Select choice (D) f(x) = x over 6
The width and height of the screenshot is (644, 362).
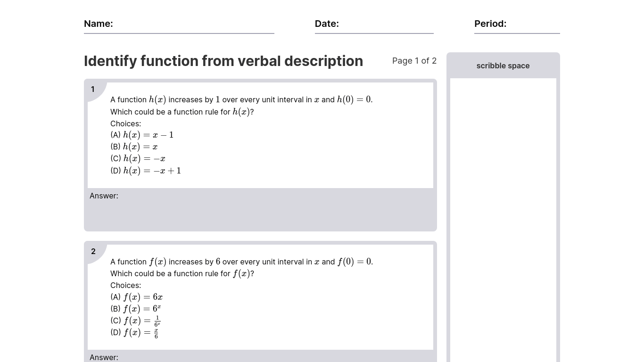pos(134,332)
